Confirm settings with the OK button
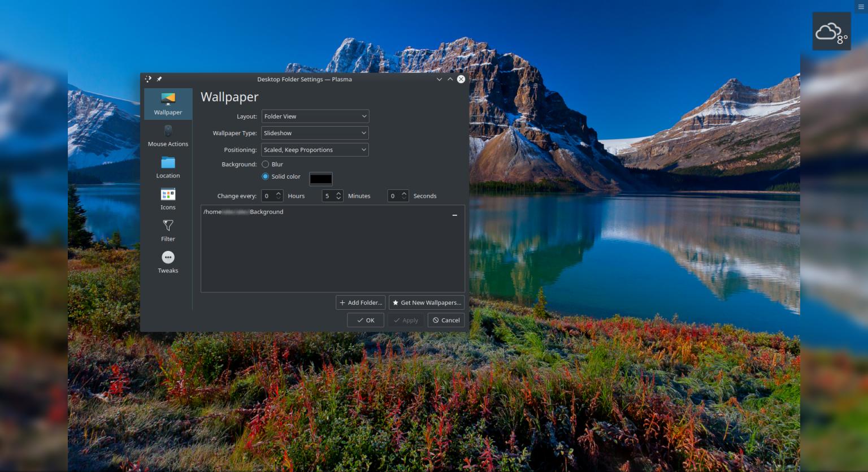The image size is (868, 472). tap(366, 321)
